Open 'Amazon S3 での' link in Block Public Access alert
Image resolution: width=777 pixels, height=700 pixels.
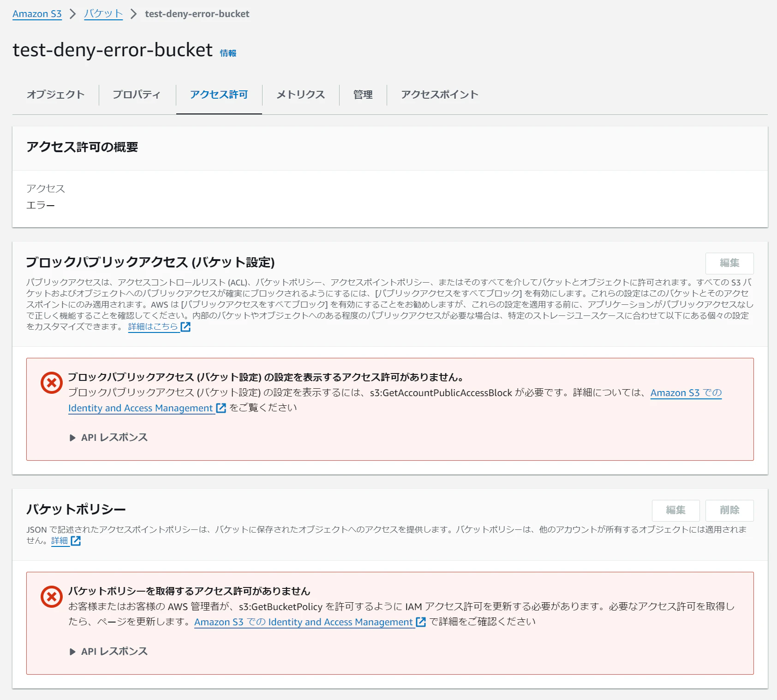click(686, 393)
